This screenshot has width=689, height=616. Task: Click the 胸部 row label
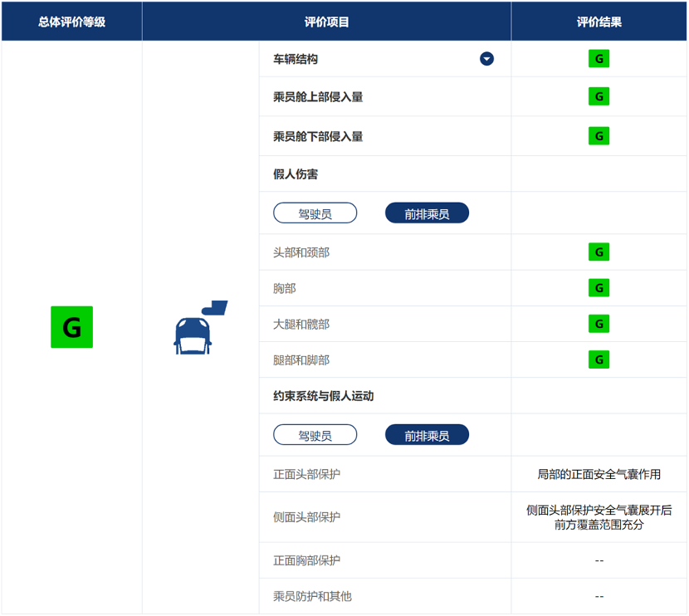284,288
